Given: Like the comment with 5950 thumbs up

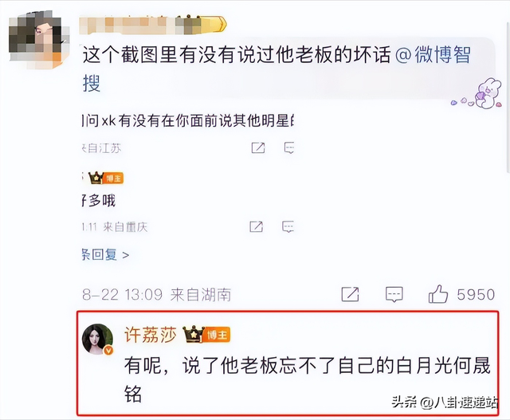Looking at the screenshot, I should (437, 294).
